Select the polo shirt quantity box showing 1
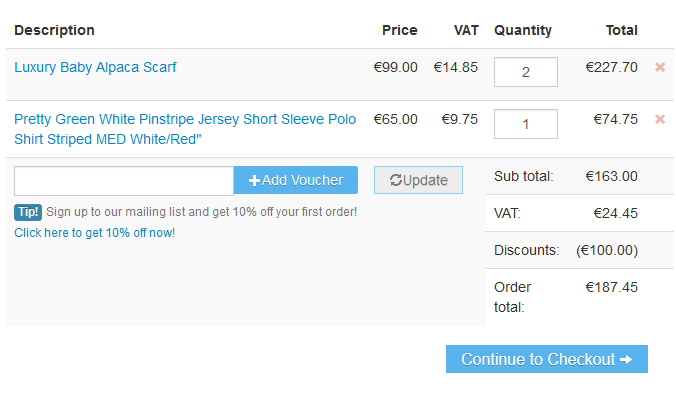 (x=526, y=124)
